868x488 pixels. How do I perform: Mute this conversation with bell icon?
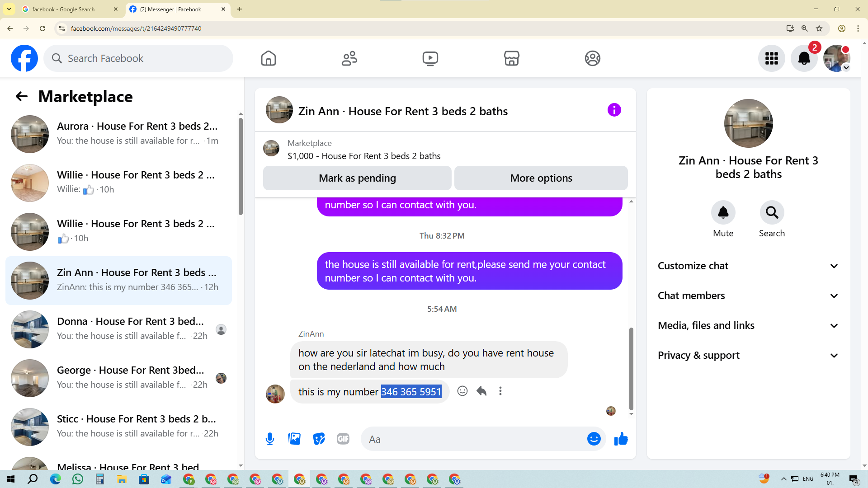(x=723, y=213)
